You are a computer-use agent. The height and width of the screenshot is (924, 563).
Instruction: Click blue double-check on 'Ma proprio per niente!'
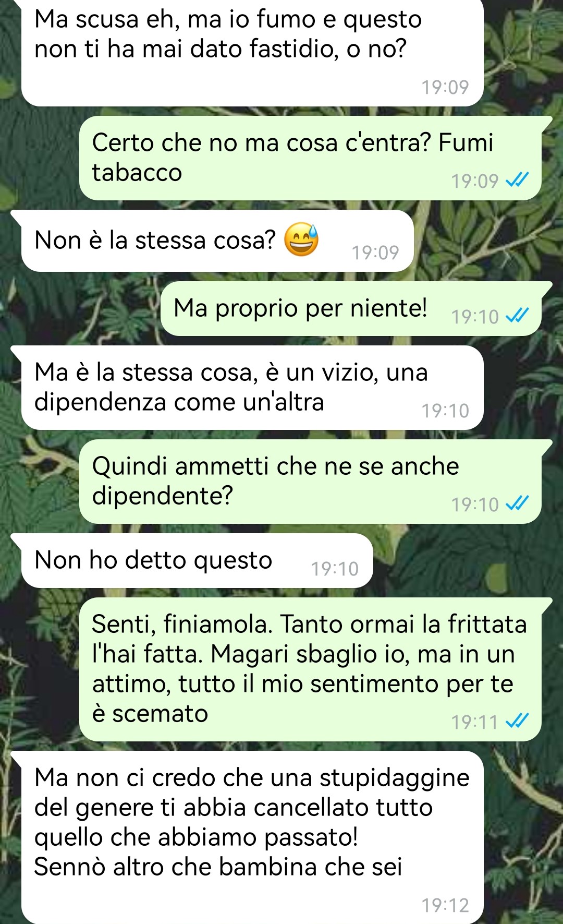tap(518, 316)
